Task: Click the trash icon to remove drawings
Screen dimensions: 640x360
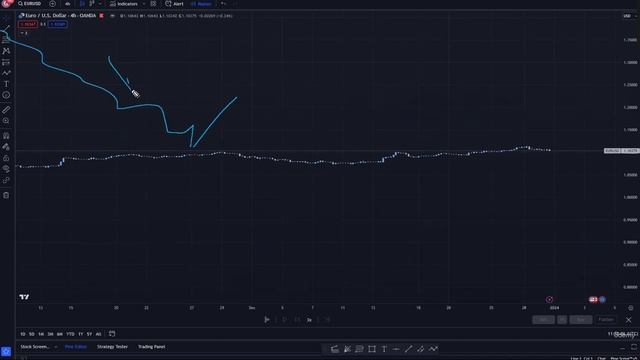Action: (x=6, y=195)
